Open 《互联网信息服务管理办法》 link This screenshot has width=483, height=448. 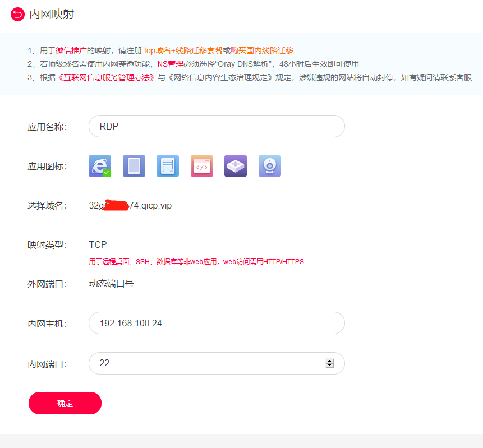[x=106, y=77]
